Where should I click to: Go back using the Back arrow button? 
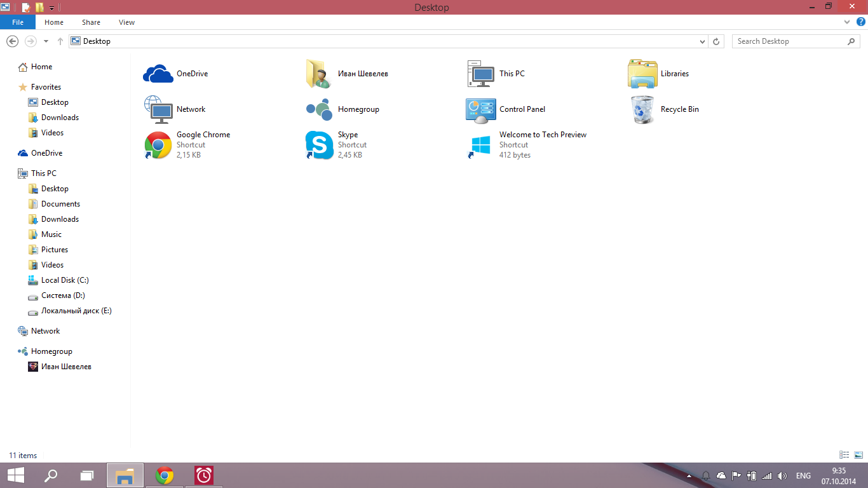[x=12, y=41]
